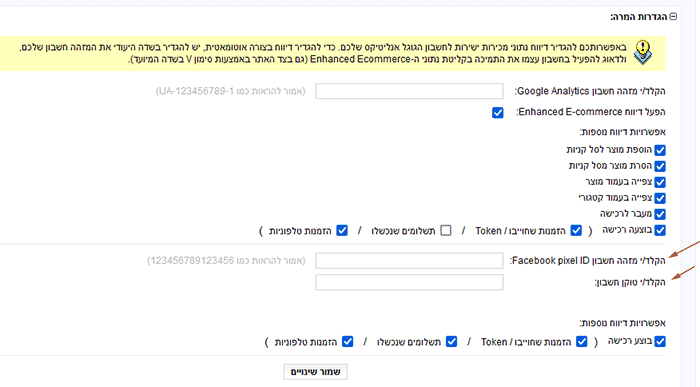Click the yellow notice warning icon
The height and width of the screenshot is (387, 700).
[x=643, y=53]
